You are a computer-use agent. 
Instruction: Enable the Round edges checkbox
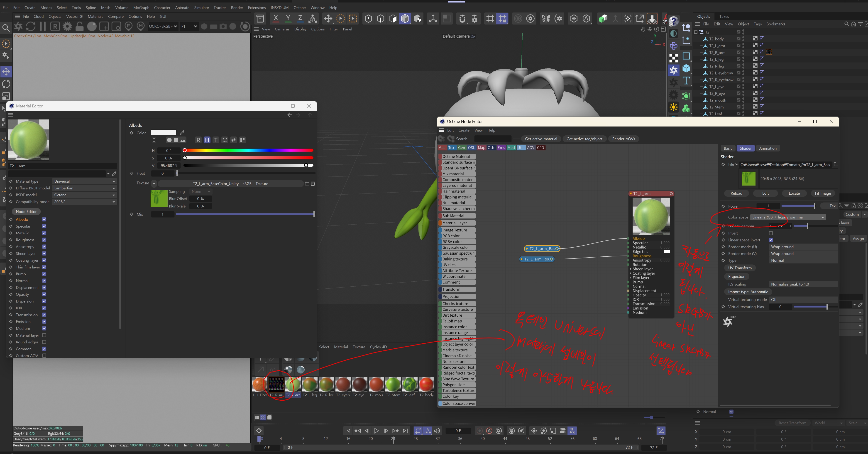(44, 342)
